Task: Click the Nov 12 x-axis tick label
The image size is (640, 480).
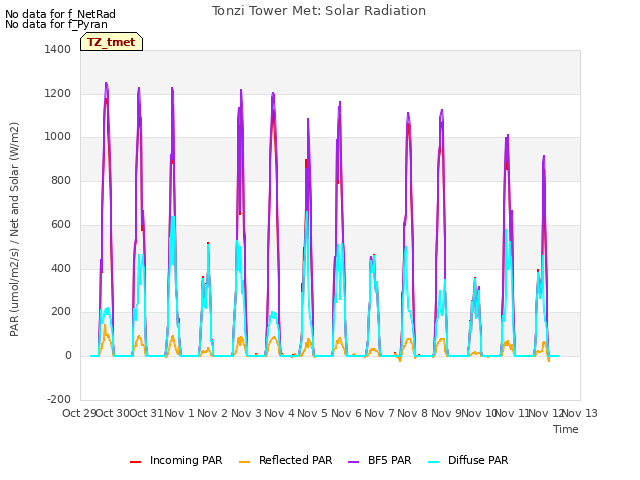Action: click(546, 413)
